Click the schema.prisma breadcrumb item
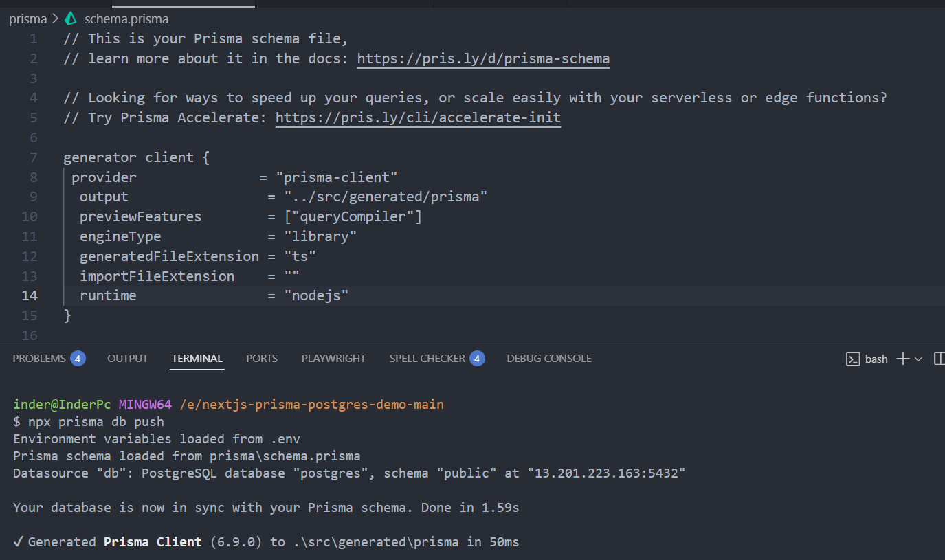The width and height of the screenshot is (945, 560). (x=126, y=19)
